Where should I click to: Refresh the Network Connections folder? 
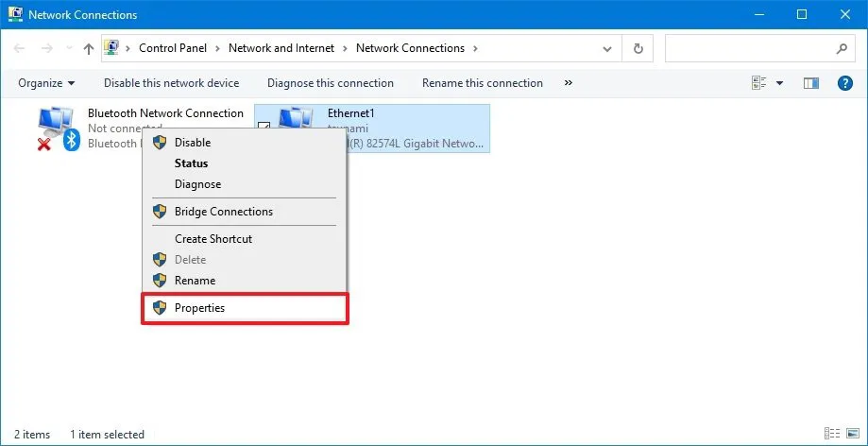click(638, 48)
